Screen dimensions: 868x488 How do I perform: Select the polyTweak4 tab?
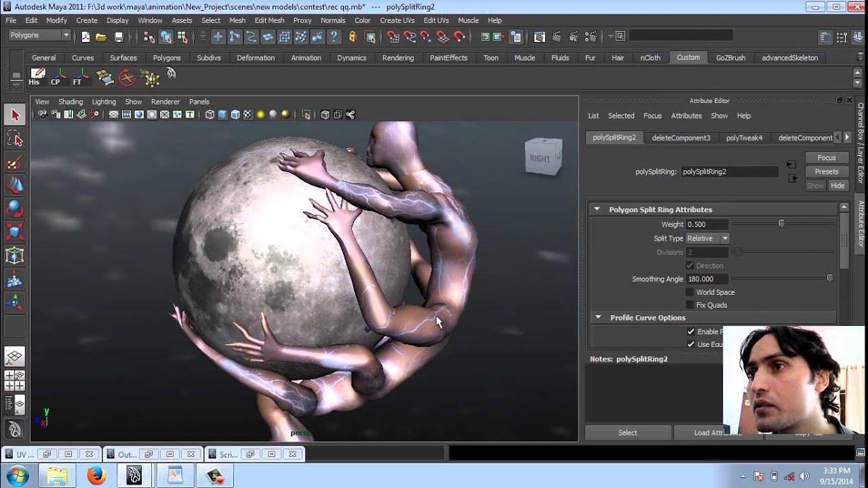point(744,138)
